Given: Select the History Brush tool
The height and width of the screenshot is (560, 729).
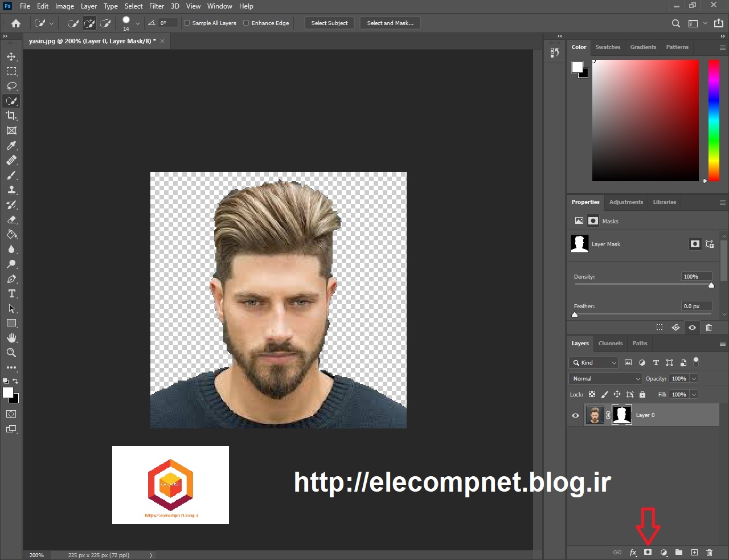Looking at the screenshot, I should pos(11,205).
